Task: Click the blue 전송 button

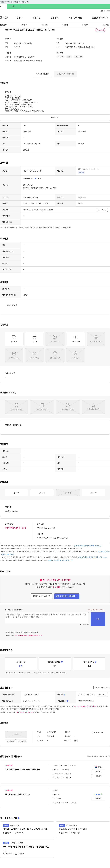Action: point(98,619)
